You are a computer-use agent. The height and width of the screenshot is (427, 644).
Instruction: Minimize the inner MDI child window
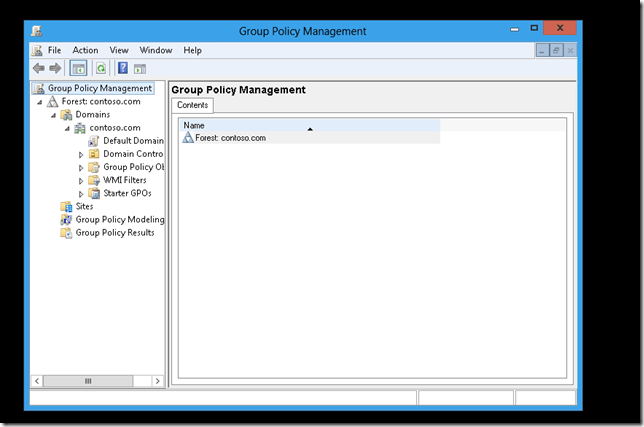[543, 51]
